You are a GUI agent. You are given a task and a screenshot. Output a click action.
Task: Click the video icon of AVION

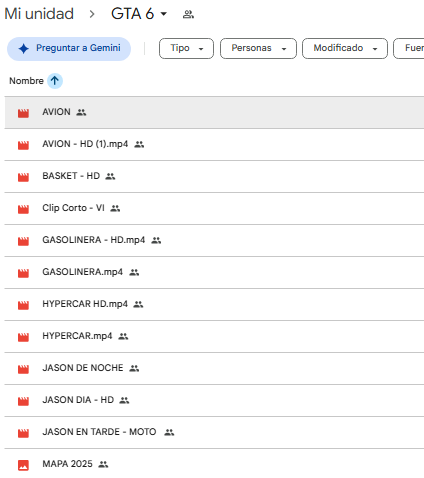coord(23,113)
